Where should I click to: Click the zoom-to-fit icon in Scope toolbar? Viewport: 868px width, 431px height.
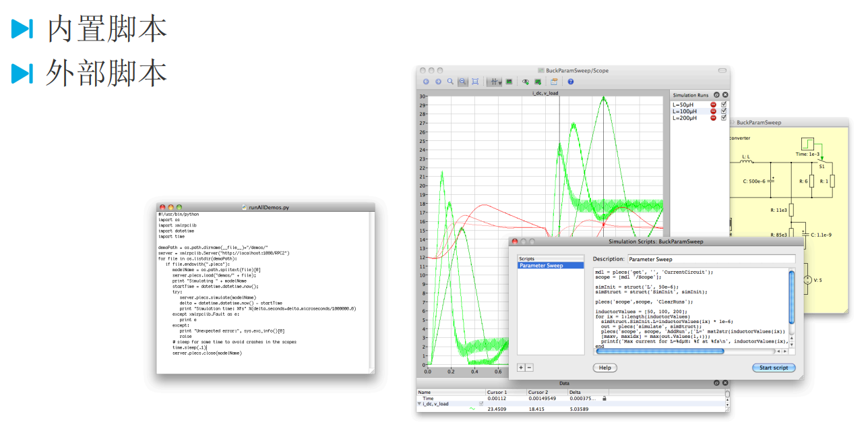coord(475,82)
